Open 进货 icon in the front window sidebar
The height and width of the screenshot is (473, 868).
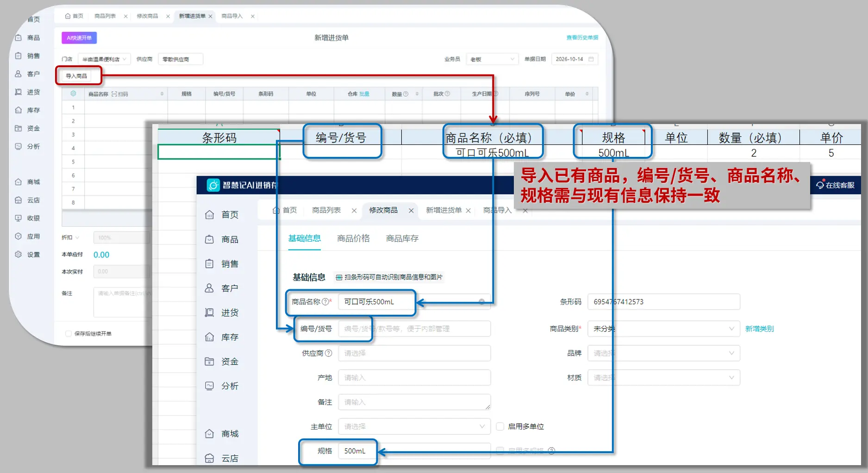pyautogui.click(x=209, y=312)
